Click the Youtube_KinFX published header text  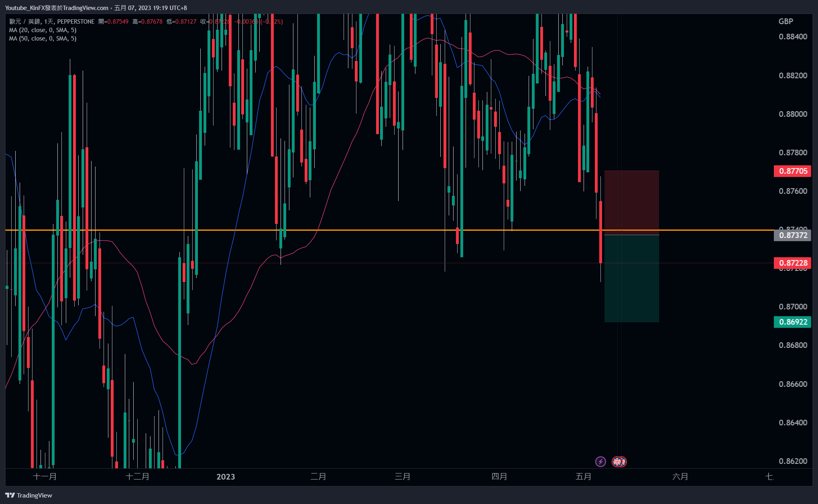tap(96, 8)
